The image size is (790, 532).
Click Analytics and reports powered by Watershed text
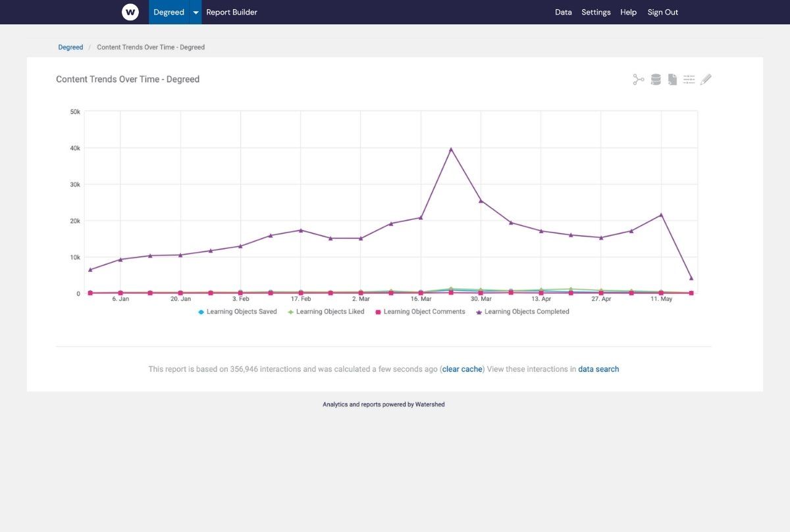[384, 404]
